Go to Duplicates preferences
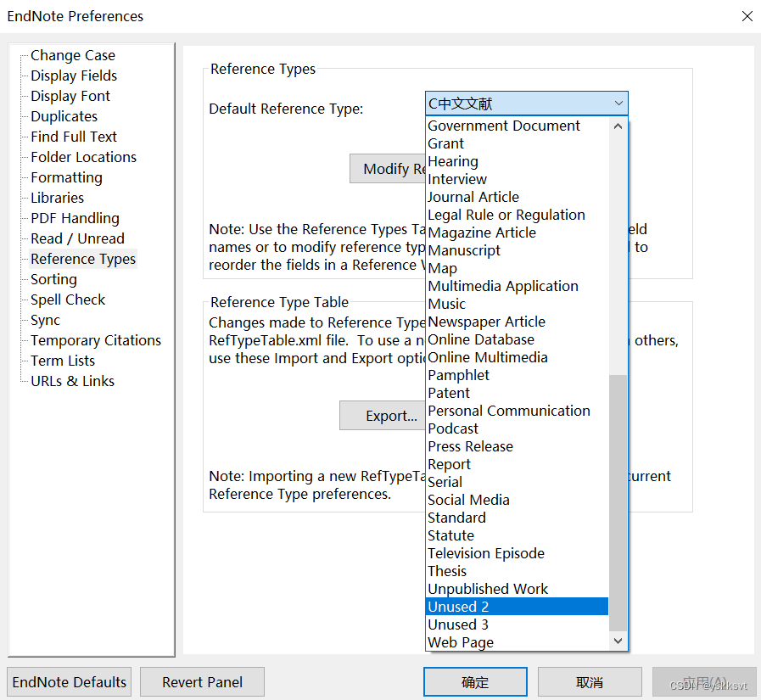 (64, 116)
